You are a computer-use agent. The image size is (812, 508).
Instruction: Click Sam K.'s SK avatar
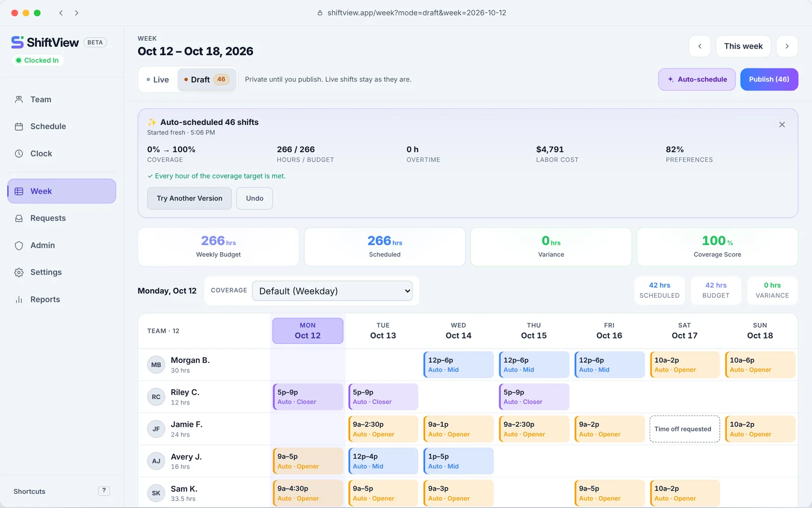[x=156, y=493]
